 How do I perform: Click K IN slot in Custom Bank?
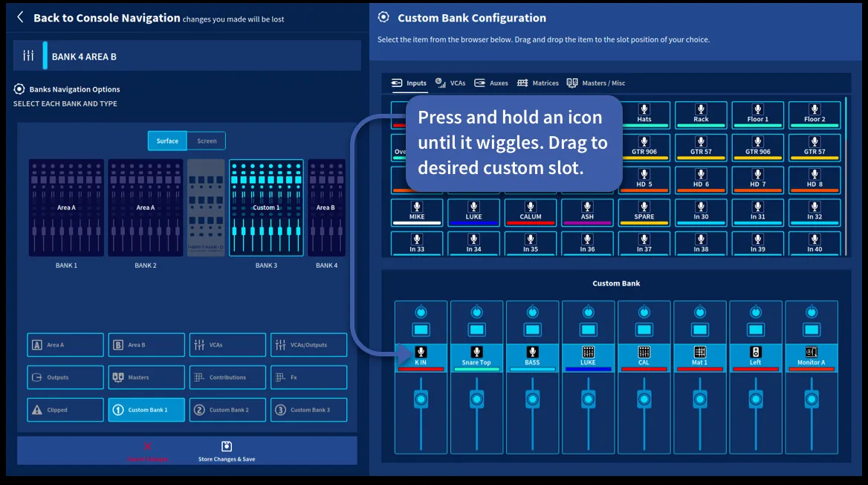[x=421, y=357]
